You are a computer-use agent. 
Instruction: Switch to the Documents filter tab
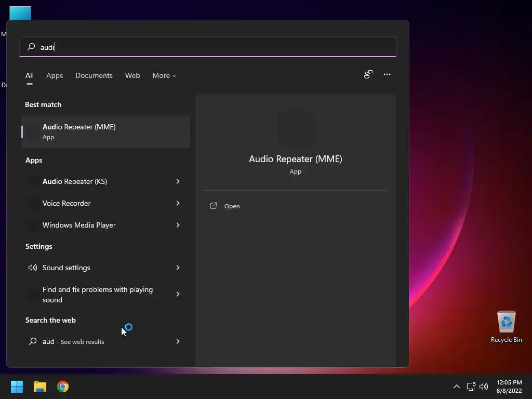click(94, 75)
